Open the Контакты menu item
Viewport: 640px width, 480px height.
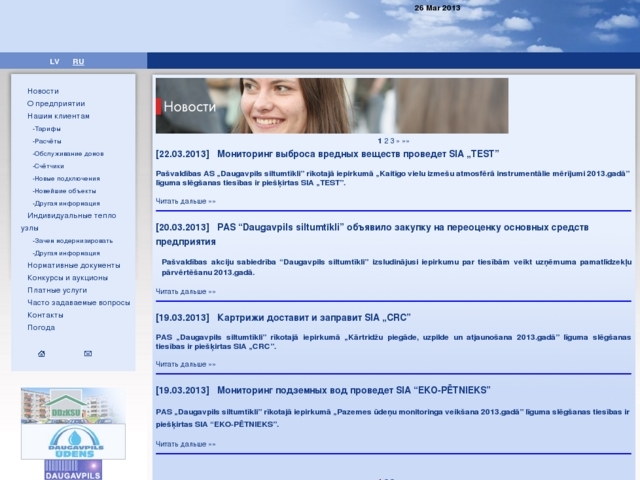tap(45, 315)
